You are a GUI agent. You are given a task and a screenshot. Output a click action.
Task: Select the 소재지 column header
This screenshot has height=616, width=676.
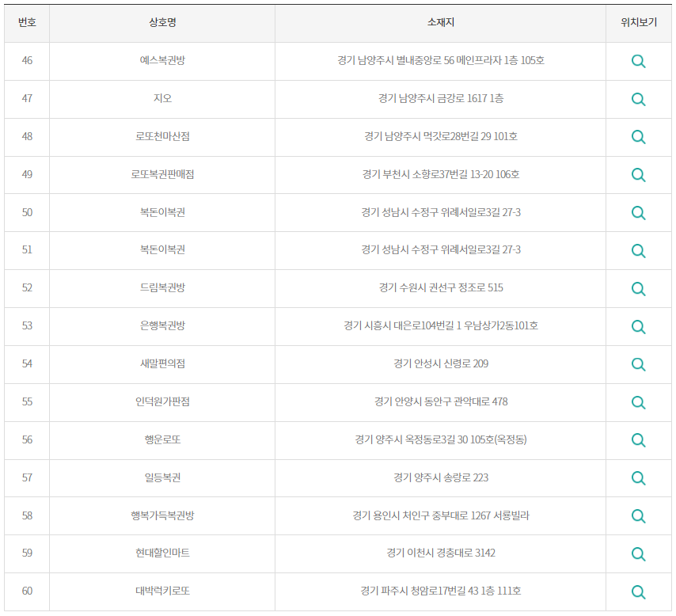point(441,22)
